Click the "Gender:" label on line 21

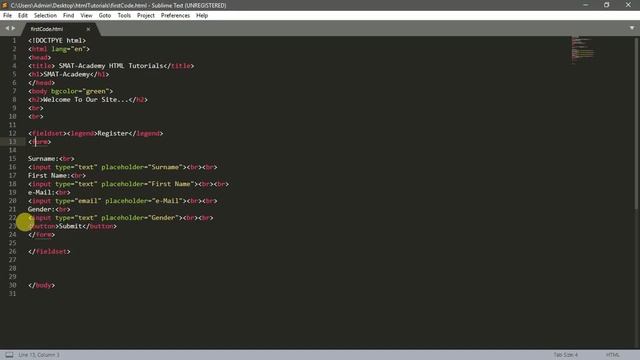click(x=41, y=209)
